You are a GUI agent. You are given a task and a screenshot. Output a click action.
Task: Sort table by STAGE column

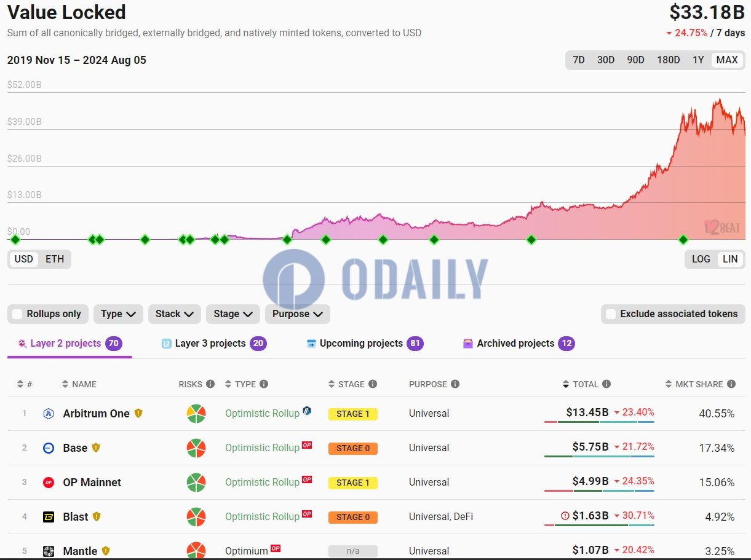347,384
